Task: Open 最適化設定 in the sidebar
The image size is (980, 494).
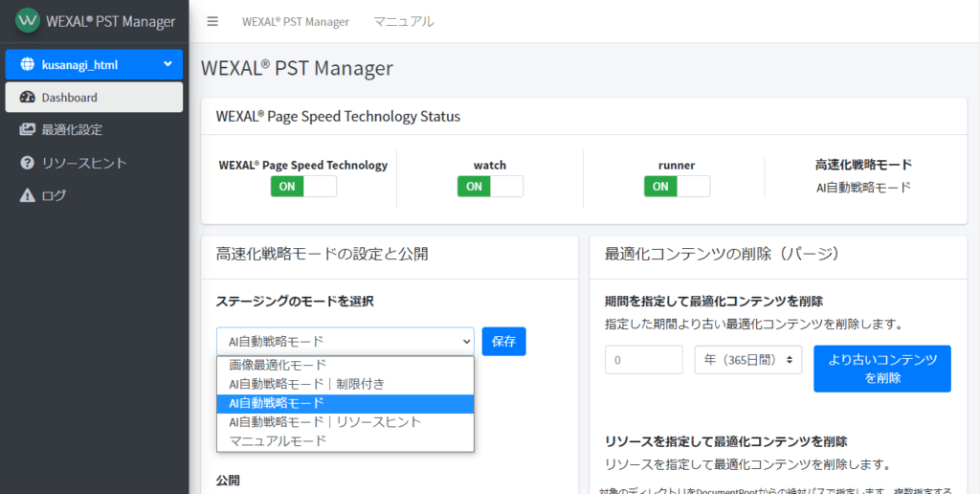Action: 94,130
